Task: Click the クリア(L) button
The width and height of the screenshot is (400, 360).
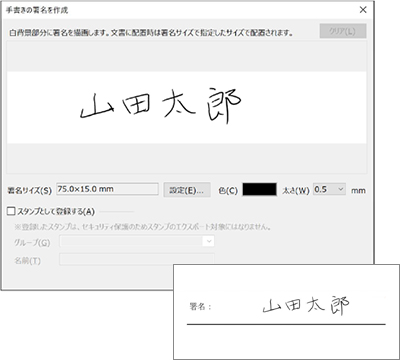Action: point(343,31)
